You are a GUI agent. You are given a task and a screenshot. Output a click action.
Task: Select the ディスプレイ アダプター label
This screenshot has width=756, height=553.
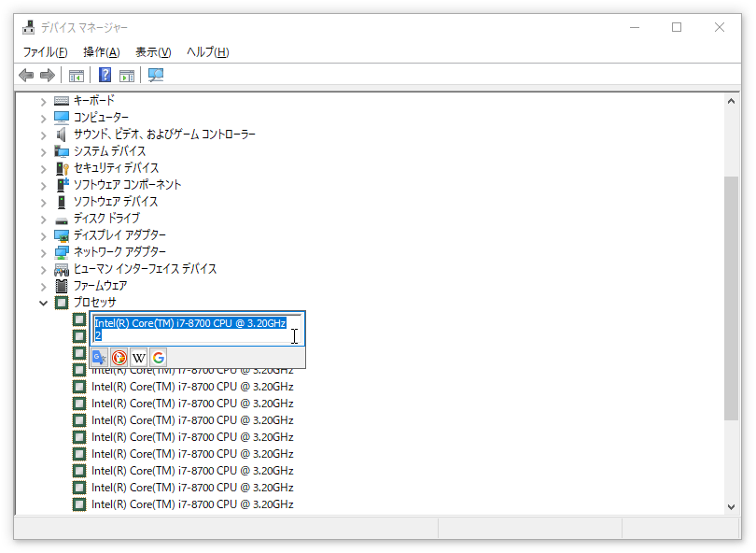[119, 235]
